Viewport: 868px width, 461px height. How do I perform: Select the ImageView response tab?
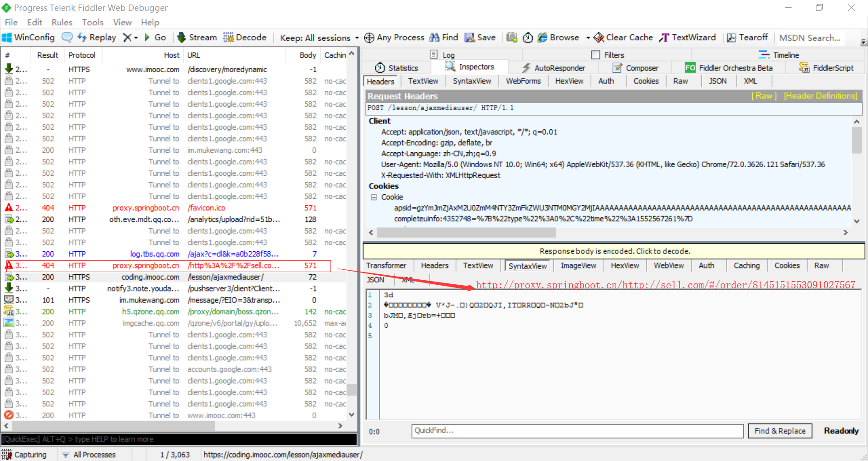(578, 266)
